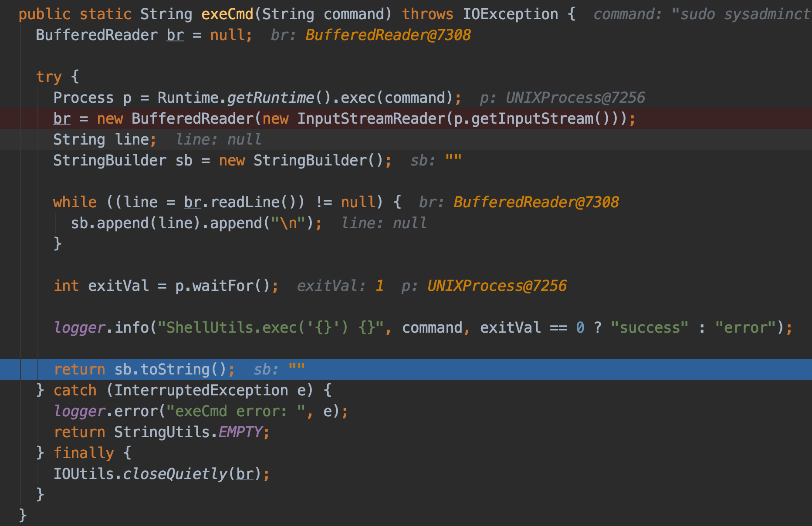Click 'logger' in the logger.info line
The width and height of the screenshot is (812, 526).
[79, 328]
